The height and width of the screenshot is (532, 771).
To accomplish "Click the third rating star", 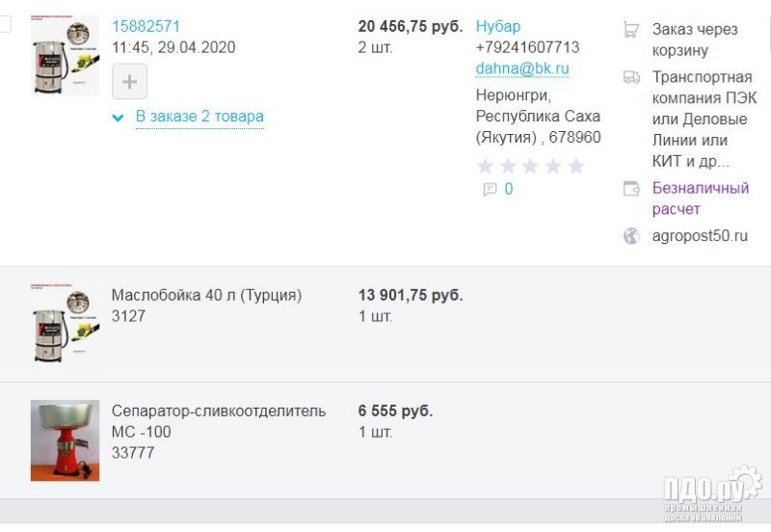I will (531, 166).
